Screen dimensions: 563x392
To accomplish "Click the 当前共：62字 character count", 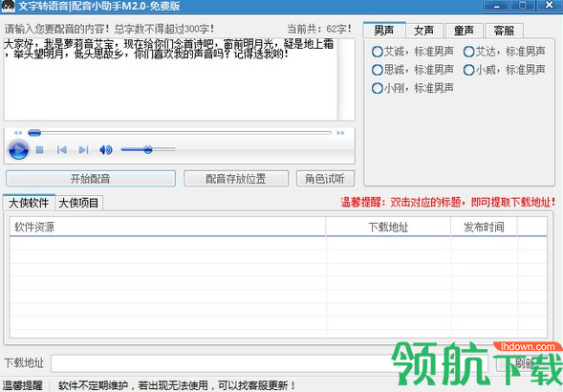I will (x=319, y=29).
